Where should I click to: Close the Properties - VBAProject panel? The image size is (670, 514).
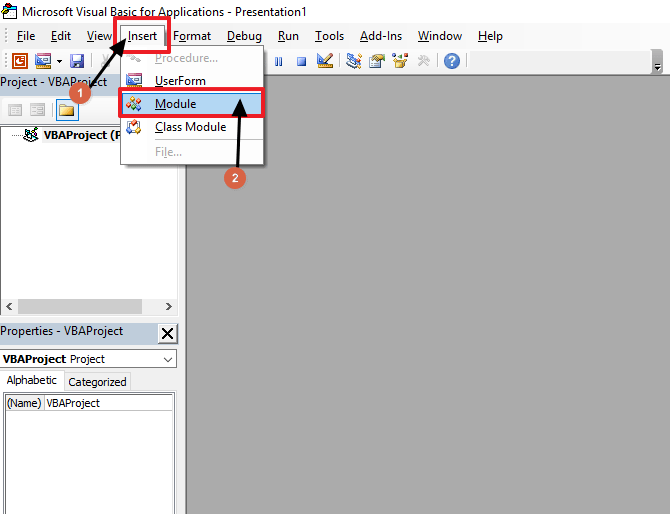(x=168, y=333)
